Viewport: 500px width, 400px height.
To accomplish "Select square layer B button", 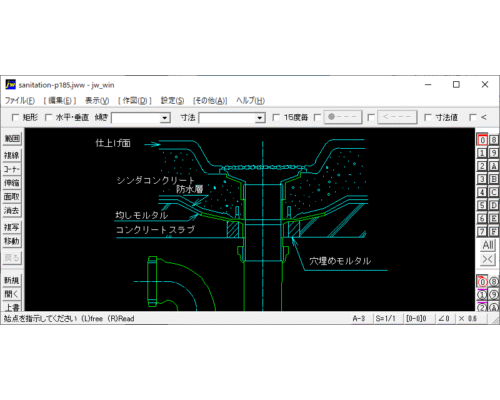I will coord(494,179).
